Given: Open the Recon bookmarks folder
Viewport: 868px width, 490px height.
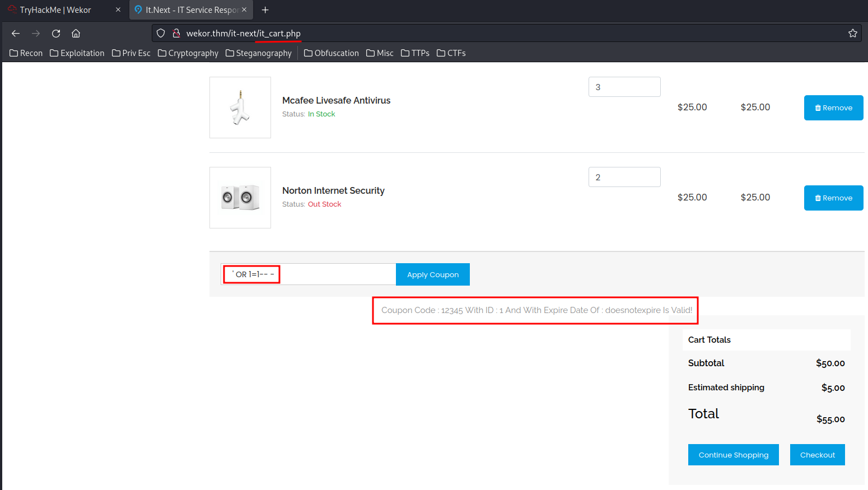Looking at the screenshot, I should tap(26, 53).
